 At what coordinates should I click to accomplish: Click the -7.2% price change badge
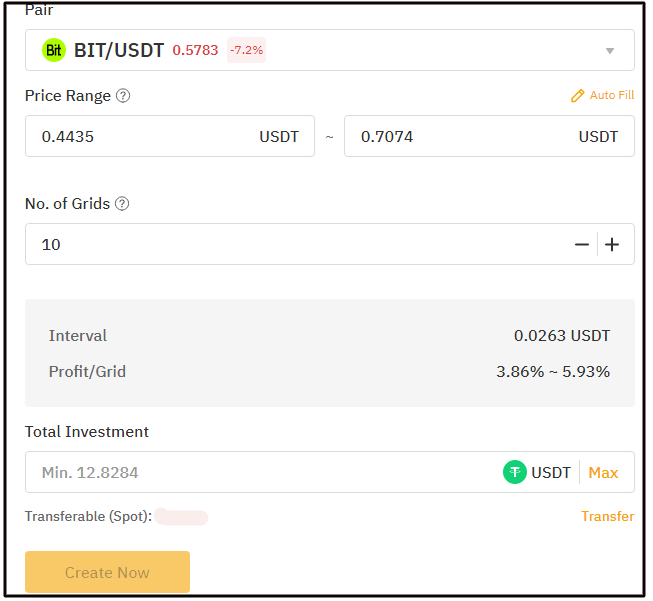[x=247, y=50]
